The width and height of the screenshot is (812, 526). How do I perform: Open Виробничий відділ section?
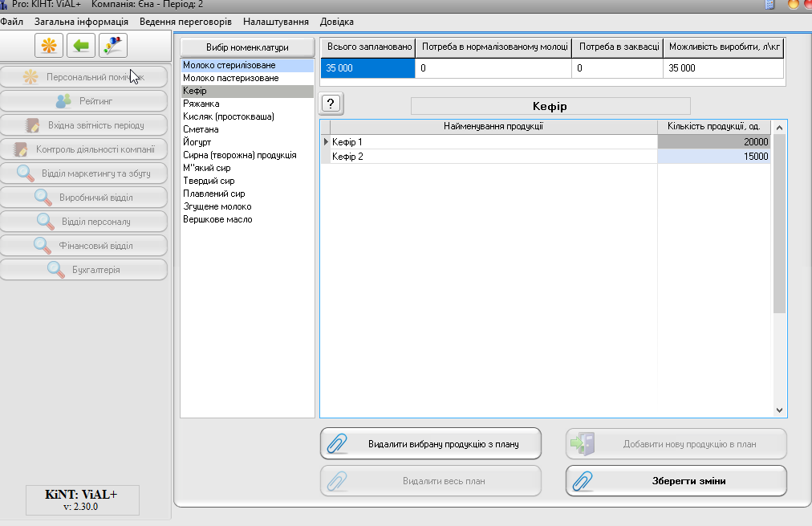(84, 198)
